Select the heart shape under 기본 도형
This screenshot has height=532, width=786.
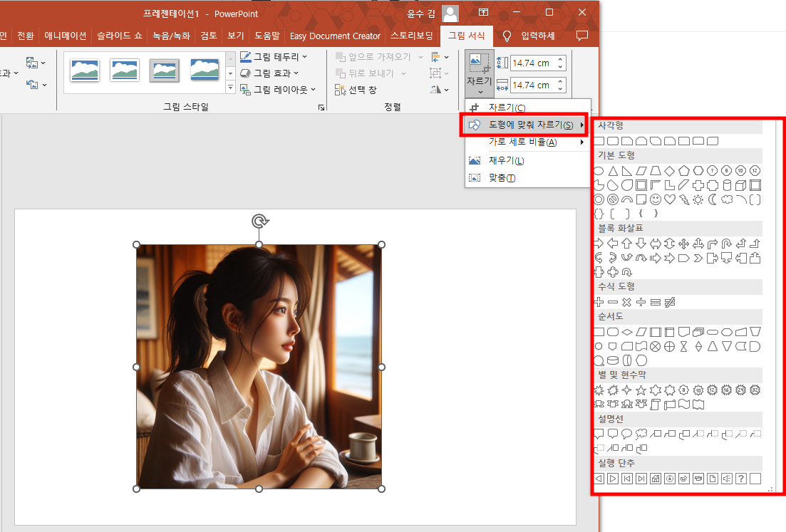(671, 199)
